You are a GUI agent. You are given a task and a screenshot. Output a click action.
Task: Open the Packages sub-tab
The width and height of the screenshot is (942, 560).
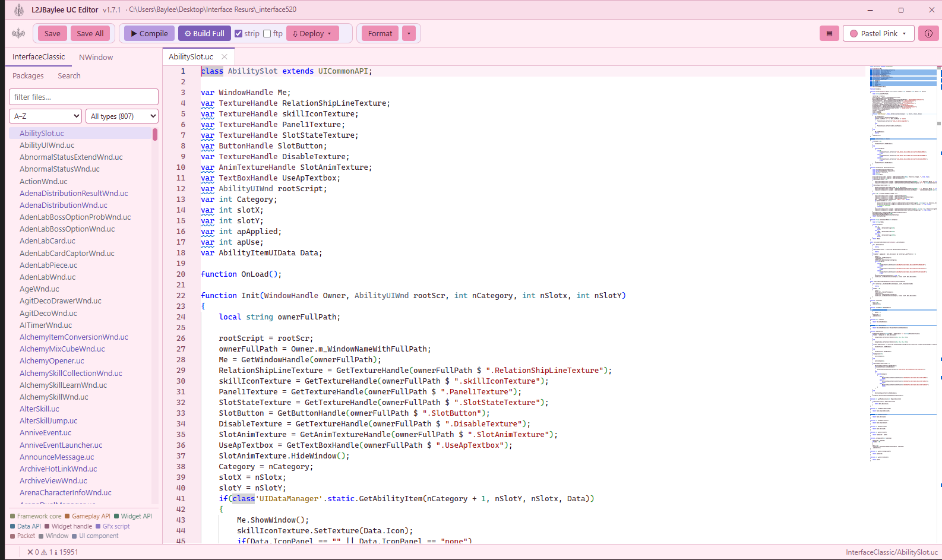click(x=28, y=75)
